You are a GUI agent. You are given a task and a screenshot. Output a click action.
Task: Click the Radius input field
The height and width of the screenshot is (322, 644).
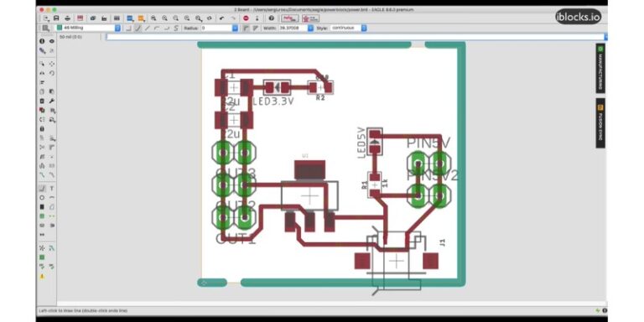pyautogui.click(x=216, y=28)
